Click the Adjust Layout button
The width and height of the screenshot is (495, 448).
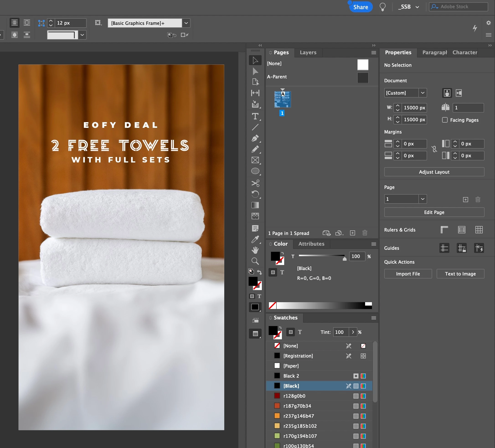pos(434,172)
